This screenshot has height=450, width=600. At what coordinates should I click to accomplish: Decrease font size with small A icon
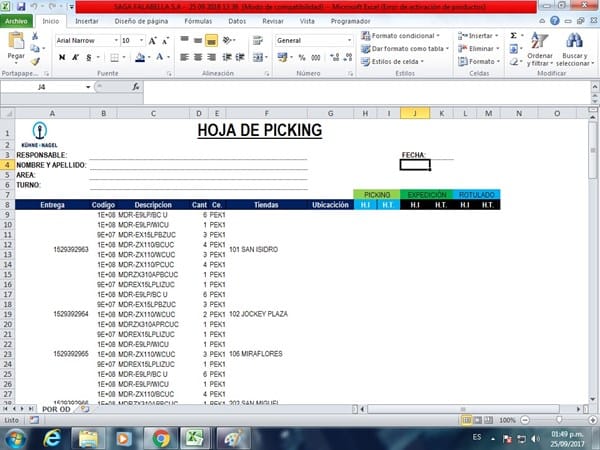(x=165, y=41)
